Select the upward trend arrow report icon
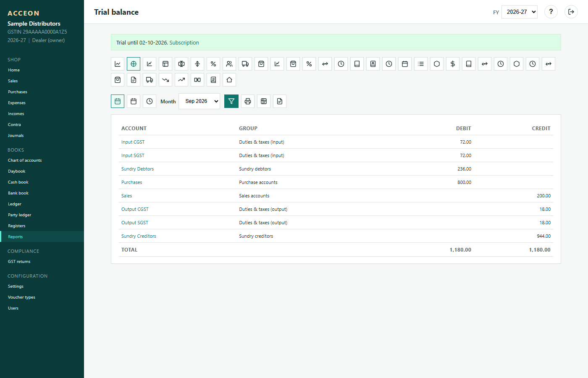 (181, 80)
